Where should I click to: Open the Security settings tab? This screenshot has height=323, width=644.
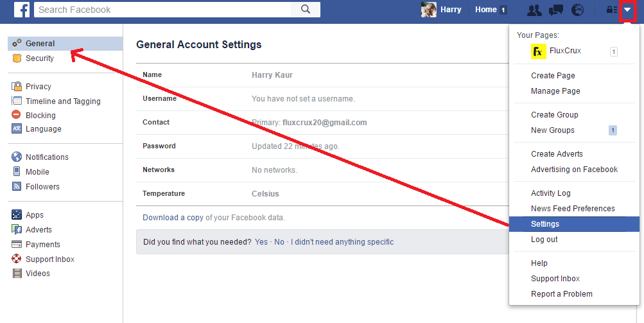pyautogui.click(x=40, y=58)
